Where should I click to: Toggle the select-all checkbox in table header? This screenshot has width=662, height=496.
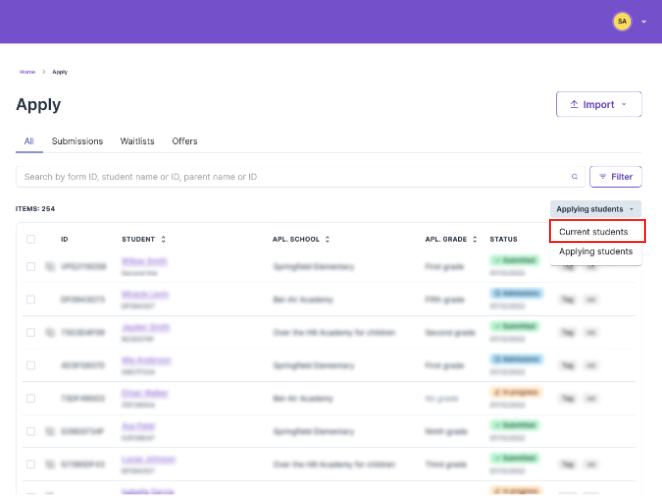pyautogui.click(x=31, y=240)
